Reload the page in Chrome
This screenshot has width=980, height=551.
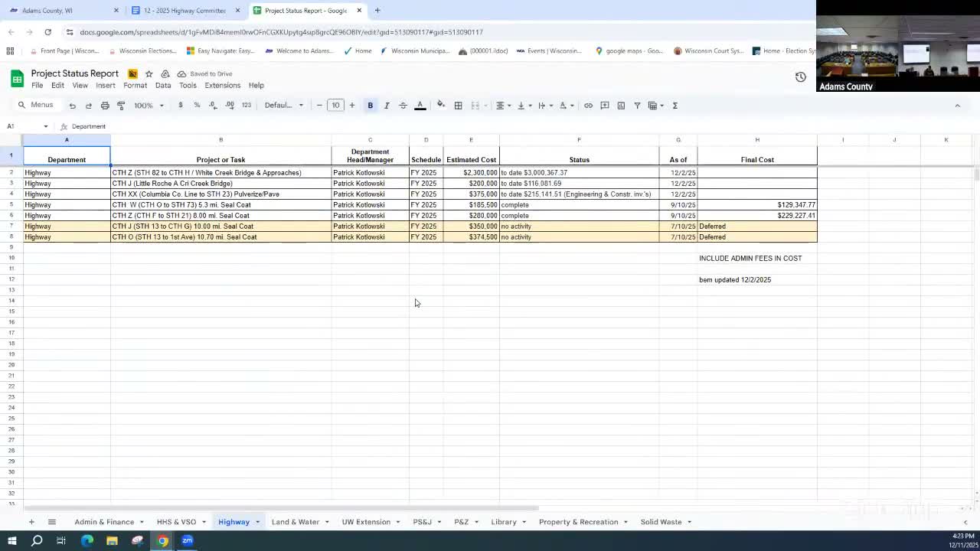pos(48,32)
